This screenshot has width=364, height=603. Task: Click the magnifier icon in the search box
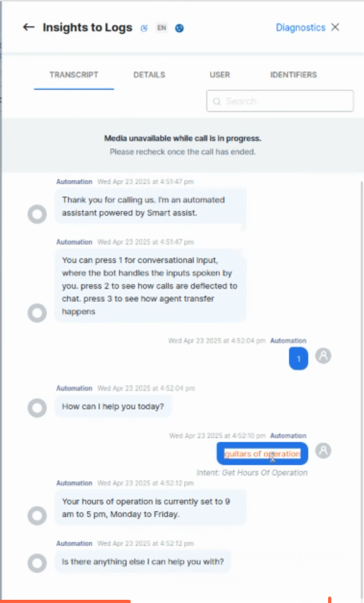coord(217,101)
